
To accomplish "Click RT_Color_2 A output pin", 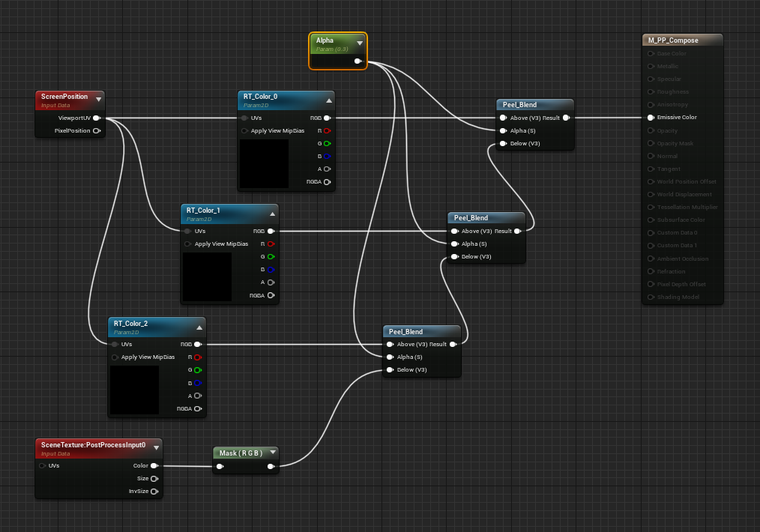I will (x=198, y=396).
